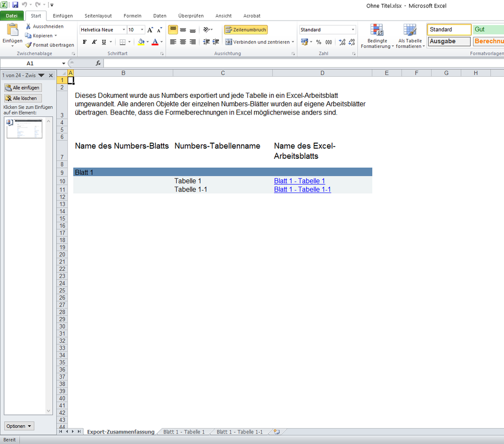The image size is (504, 444).
Task: Apply fill color bucket icon
Action: [141, 42]
